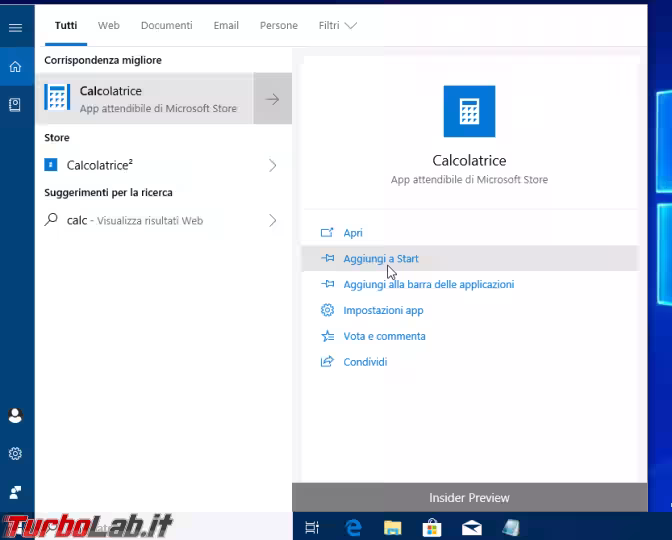This screenshot has height=540, width=672.
Task: Switch to the Email tab
Action: (226, 26)
